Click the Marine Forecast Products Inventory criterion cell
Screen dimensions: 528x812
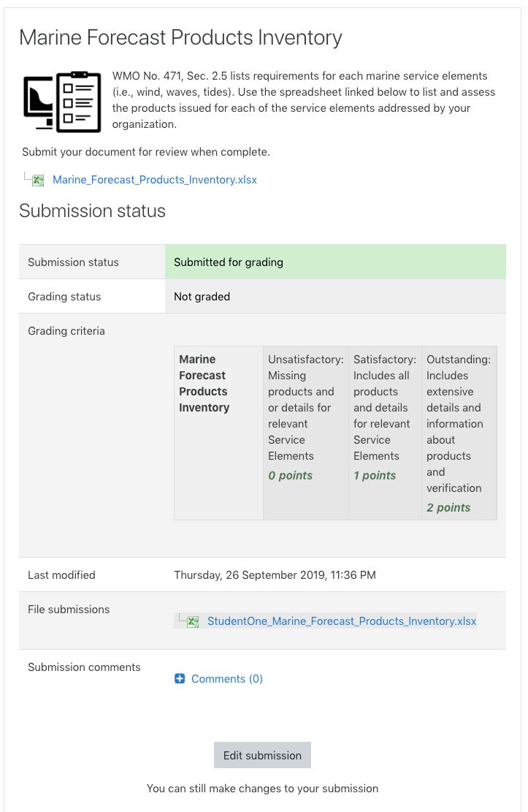tap(219, 433)
